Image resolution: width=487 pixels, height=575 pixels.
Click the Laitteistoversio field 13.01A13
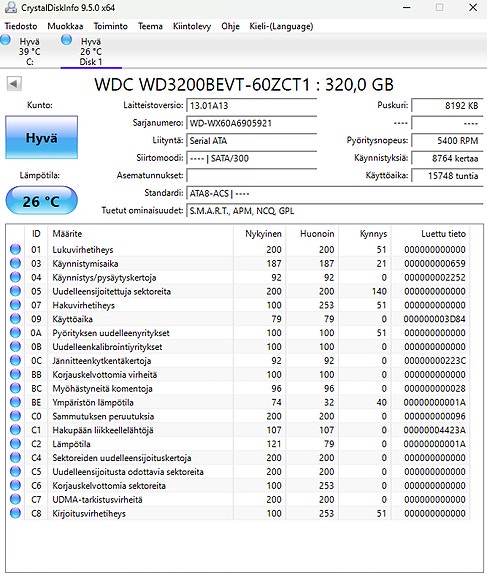tap(252, 106)
